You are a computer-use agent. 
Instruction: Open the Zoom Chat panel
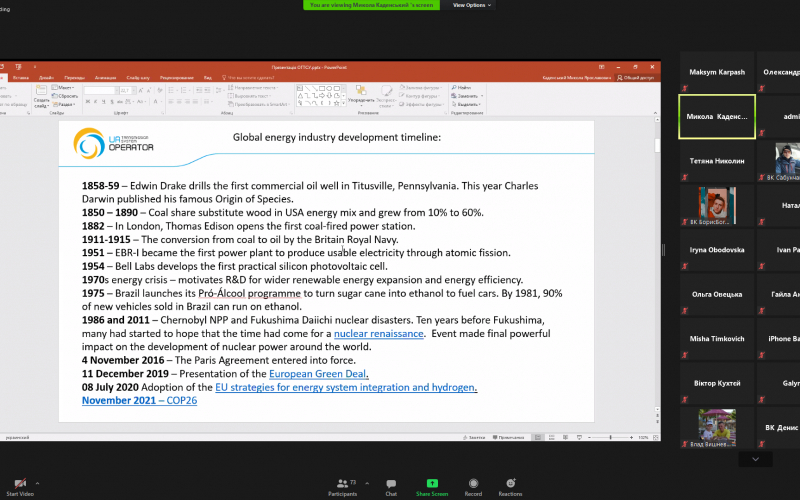tap(391, 487)
